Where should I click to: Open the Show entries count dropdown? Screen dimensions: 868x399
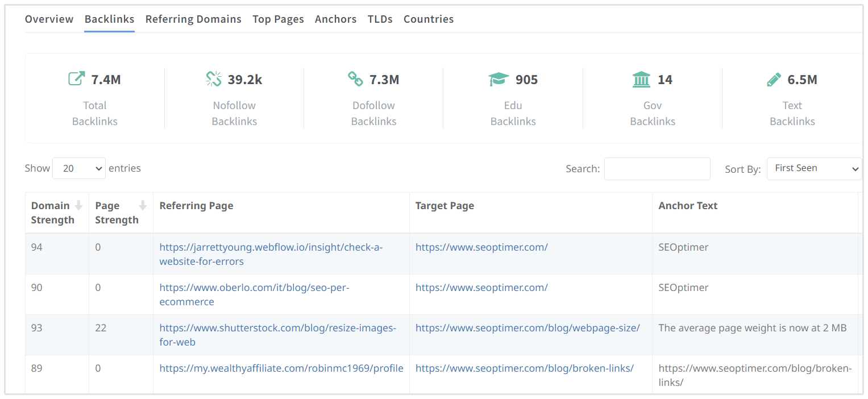tap(79, 168)
